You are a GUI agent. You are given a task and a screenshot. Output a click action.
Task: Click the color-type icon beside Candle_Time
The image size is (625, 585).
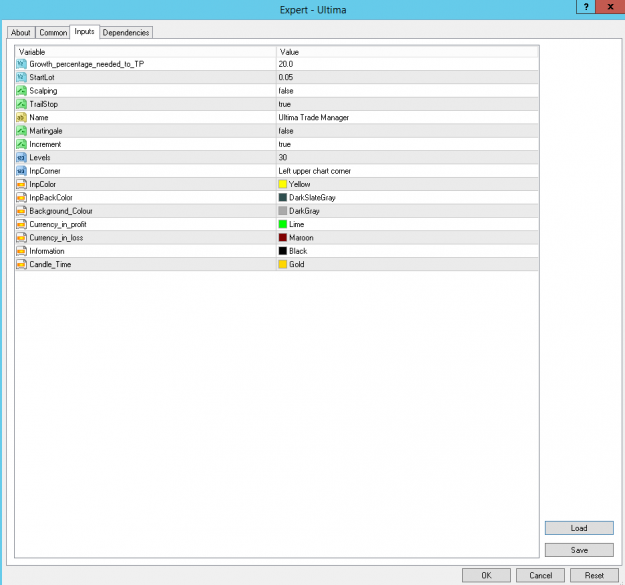tap(21, 264)
